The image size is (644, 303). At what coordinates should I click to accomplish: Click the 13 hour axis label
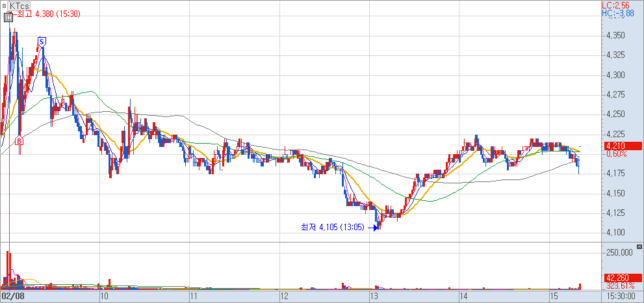pyautogui.click(x=374, y=296)
